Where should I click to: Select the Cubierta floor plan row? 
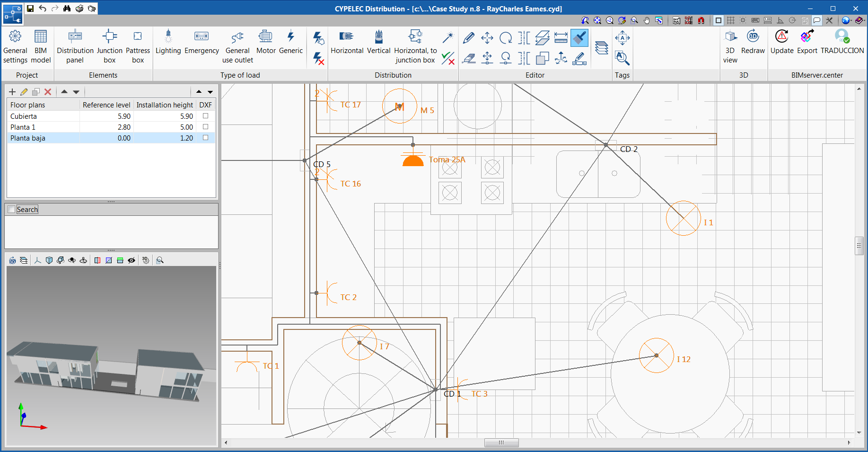[43, 116]
